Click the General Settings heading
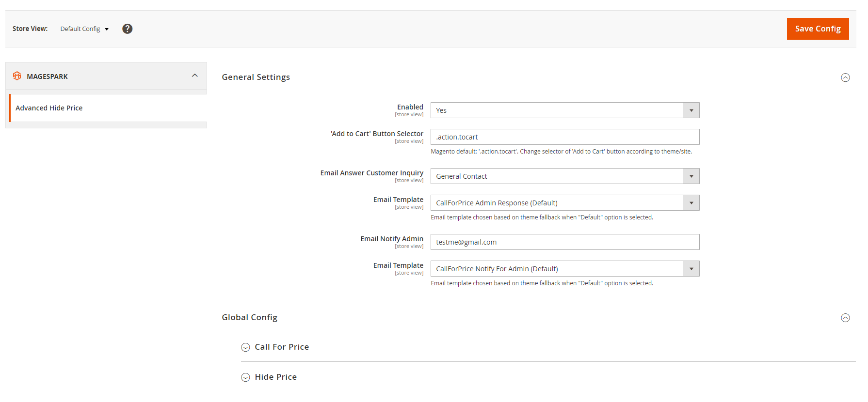This screenshot has width=868, height=402. [256, 77]
